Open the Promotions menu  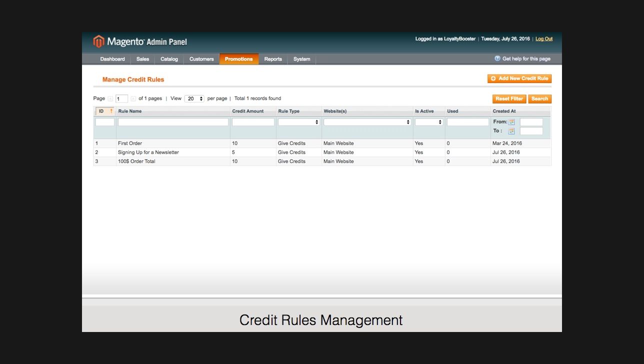(238, 59)
